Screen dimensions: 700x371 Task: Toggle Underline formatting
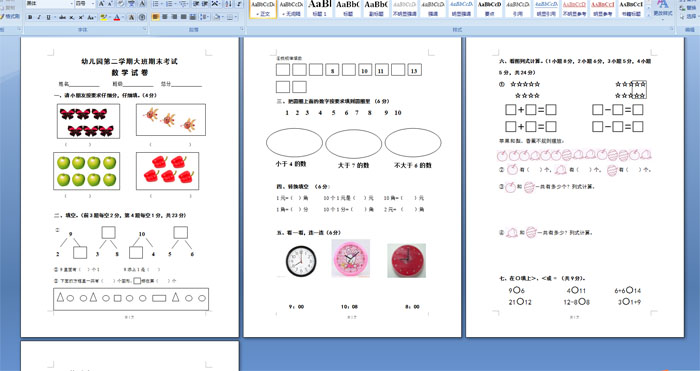pos(48,17)
